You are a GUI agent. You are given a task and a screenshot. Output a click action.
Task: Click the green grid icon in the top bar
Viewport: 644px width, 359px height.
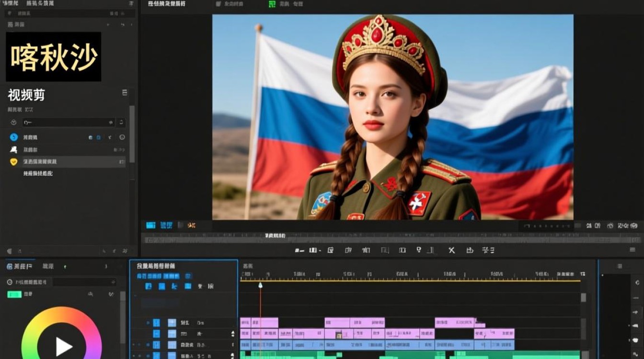[272, 4]
